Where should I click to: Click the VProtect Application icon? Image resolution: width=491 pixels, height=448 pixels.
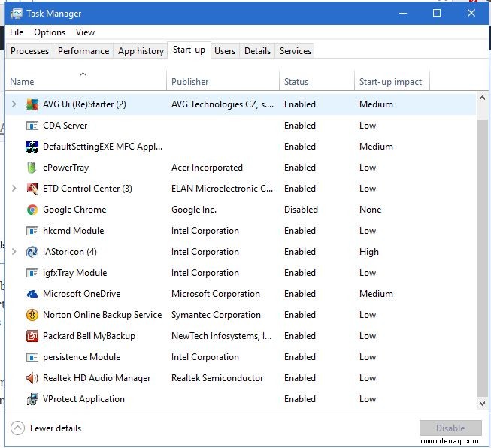[32, 399]
